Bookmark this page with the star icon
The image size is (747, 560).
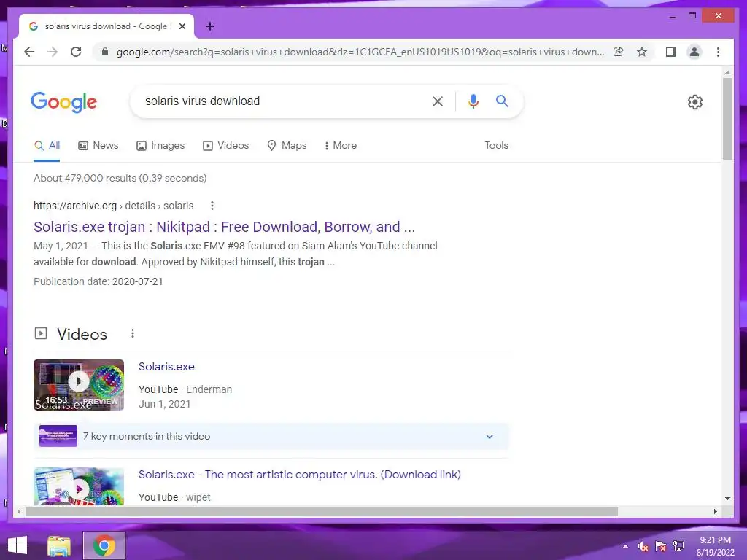[642, 52]
